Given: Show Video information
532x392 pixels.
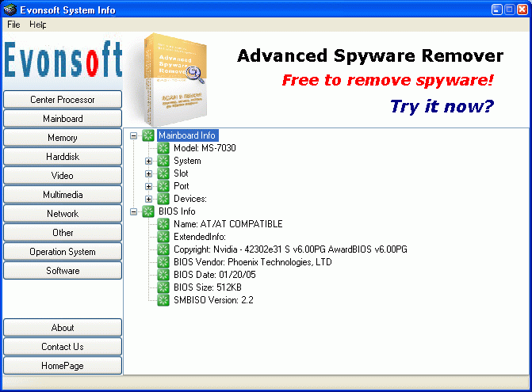Looking at the screenshot, I should [x=63, y=176].
